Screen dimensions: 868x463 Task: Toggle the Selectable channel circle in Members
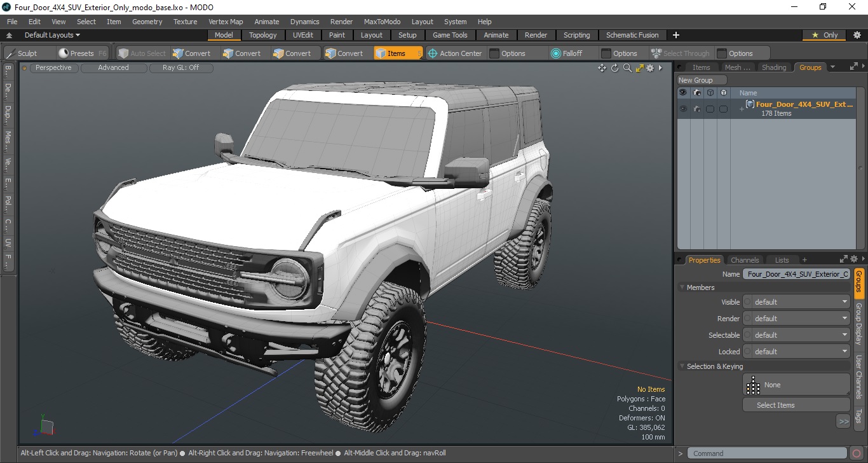pos(747,335)
